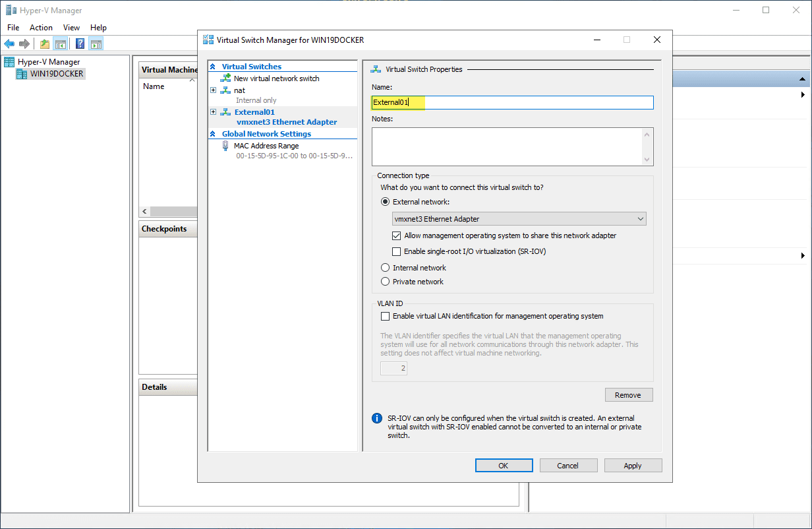Click the Export List toolbar icon
The height and width of the screenshot is (529, 812).
pos(44,44)
